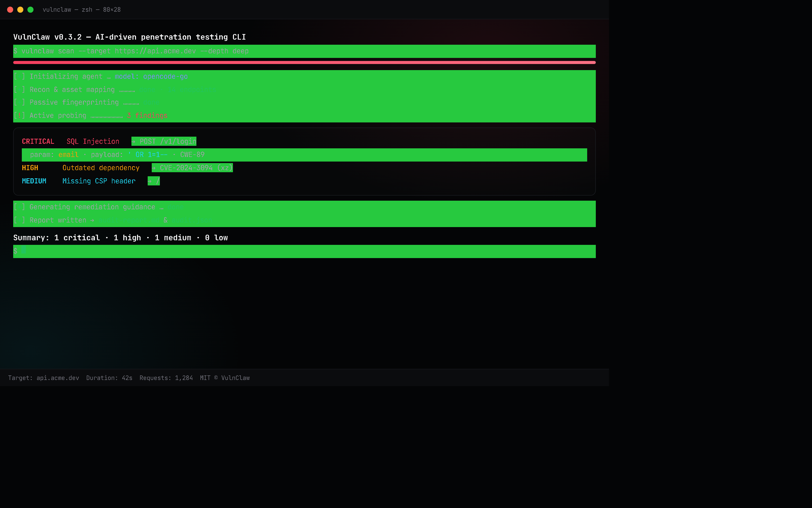This screenshot has width=812, height=508.
Task: Click 'Report written →' line
Action: 304,220
